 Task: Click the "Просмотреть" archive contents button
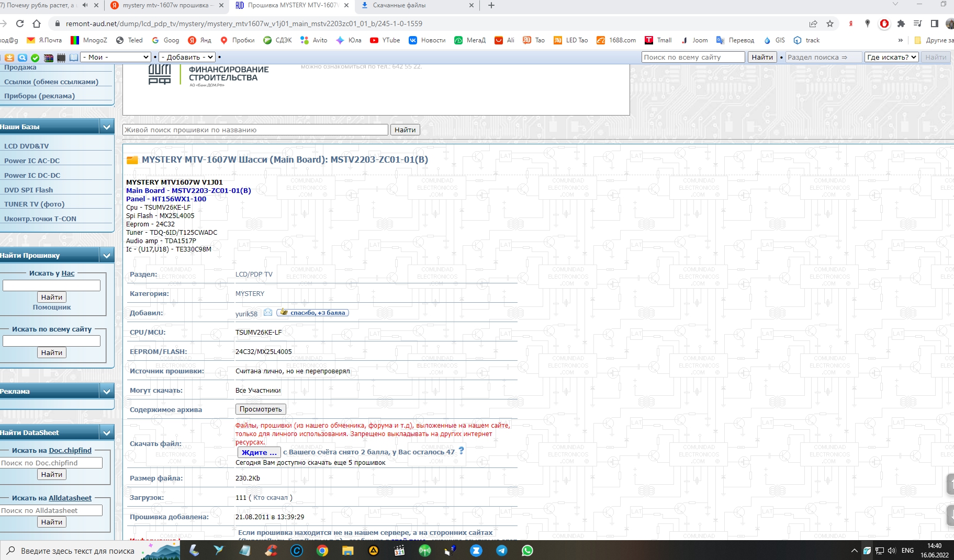(261, 409)
